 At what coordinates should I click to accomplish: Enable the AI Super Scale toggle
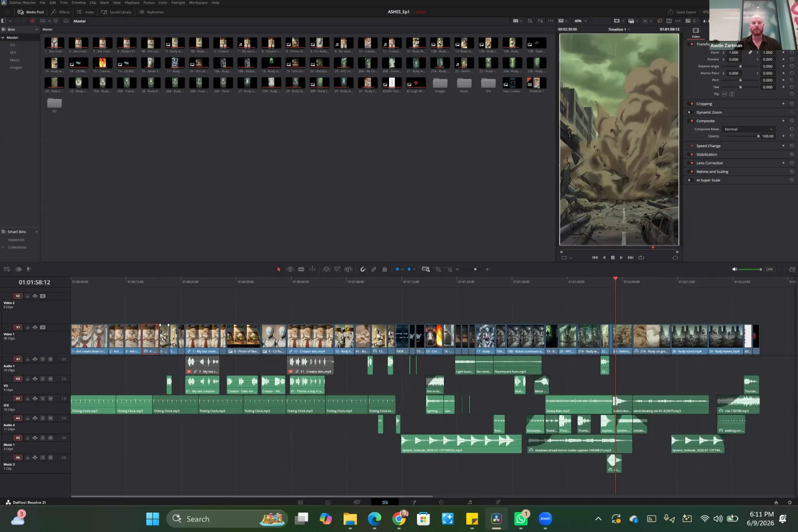click(x=690, y=180)
